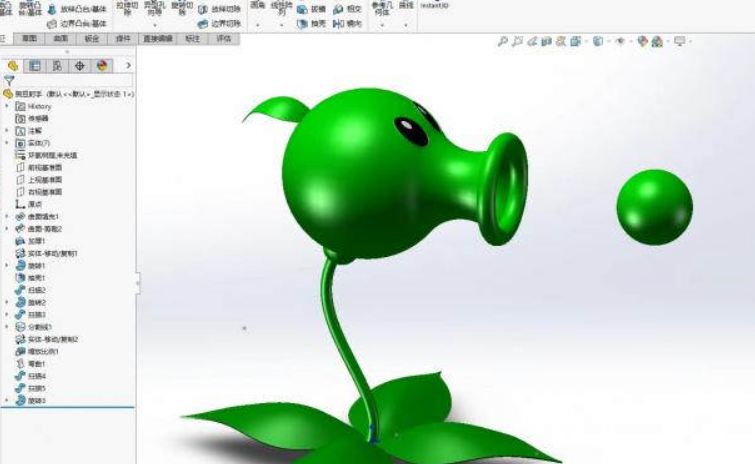Switch to the 钣金 sheet metal tab
Screen dimensions: 755x464
point(91,39)
